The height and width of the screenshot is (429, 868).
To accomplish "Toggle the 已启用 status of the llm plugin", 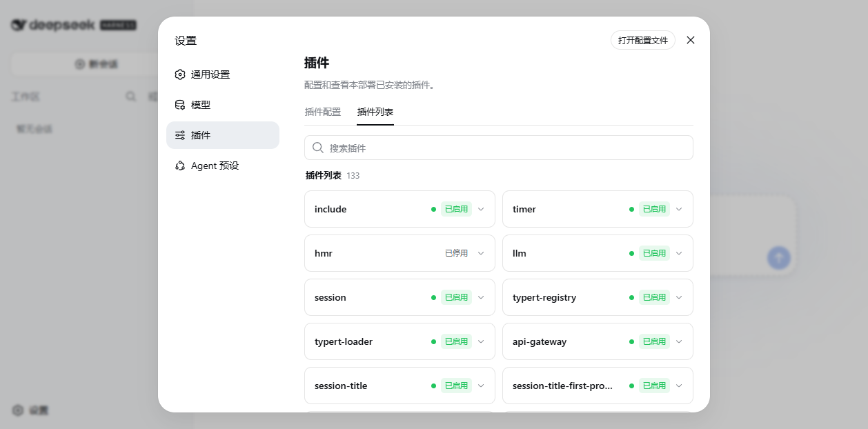I will tap(654, 253).
